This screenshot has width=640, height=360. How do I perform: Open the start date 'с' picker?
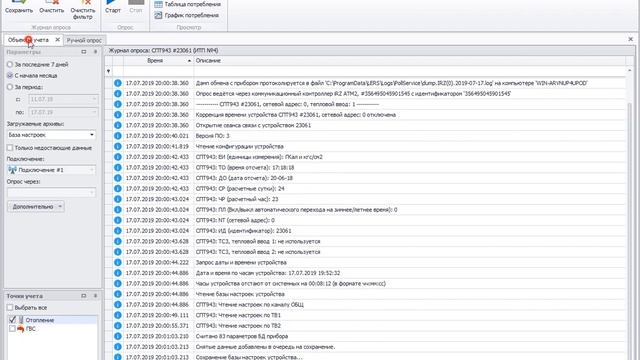(94, 99)
